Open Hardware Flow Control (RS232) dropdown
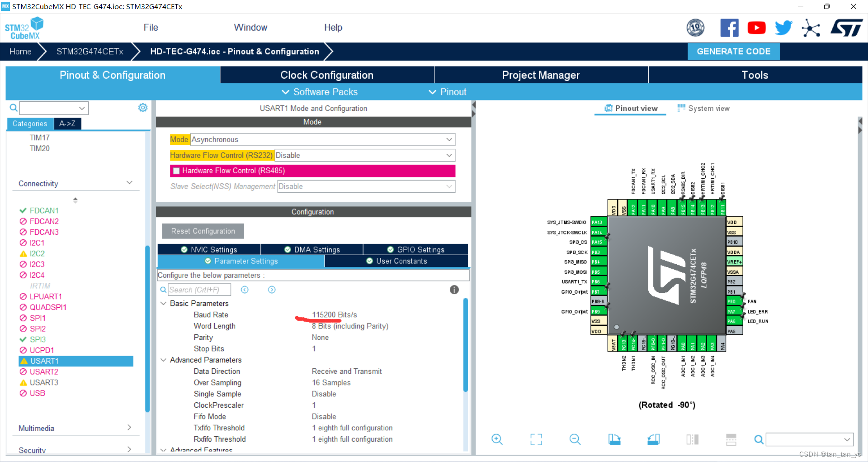 365,155
